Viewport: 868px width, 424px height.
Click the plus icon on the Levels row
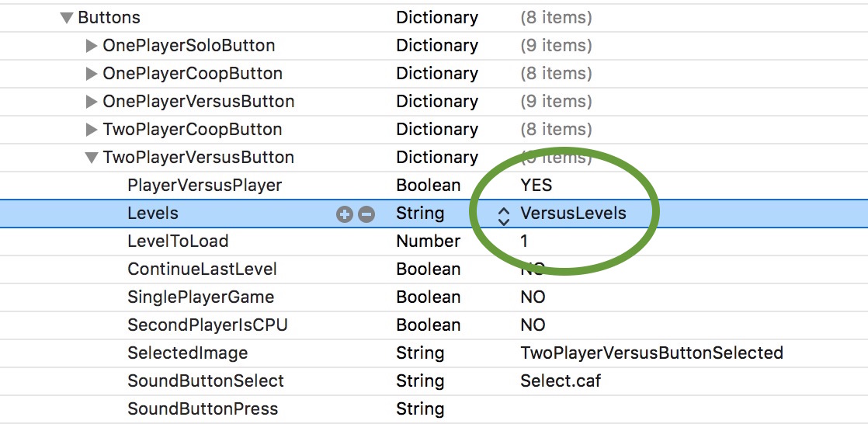tap(344, 214)
